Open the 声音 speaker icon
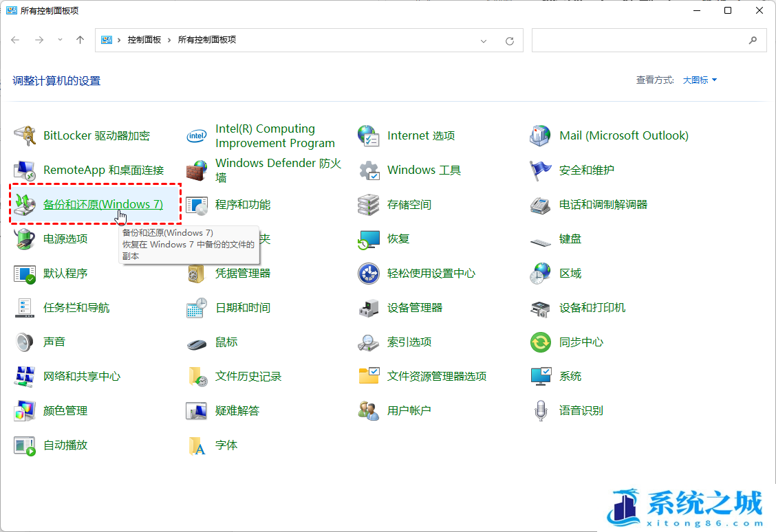 [25, 342]
